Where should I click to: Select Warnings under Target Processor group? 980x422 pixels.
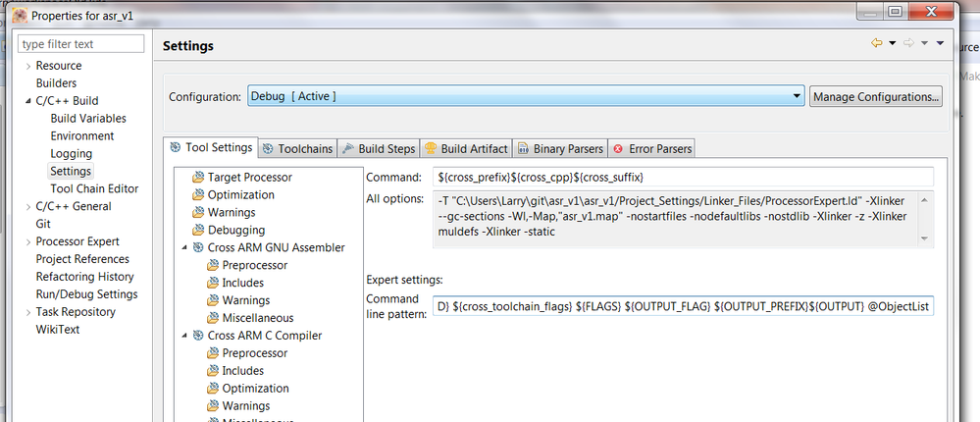232,212
